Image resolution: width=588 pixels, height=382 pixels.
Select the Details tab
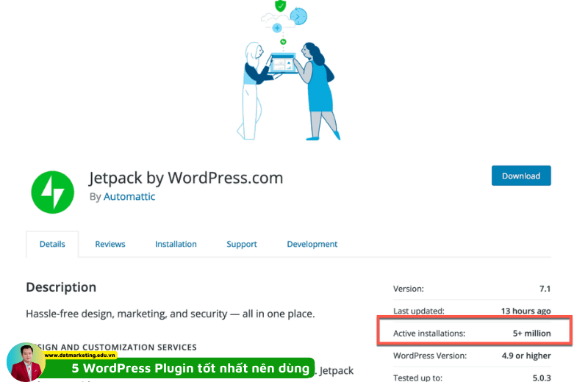(52, 244)
